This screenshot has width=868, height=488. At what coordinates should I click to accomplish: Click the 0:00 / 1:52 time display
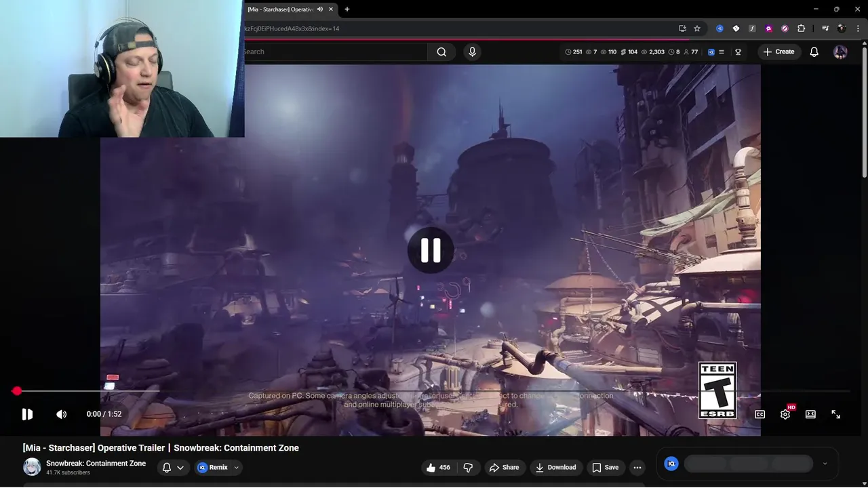point(104,414)
